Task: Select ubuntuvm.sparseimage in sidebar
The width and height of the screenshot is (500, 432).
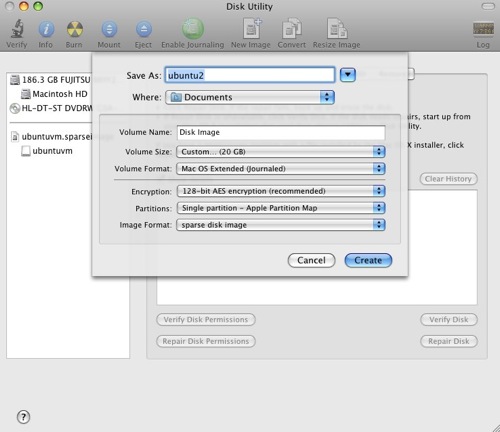Action: click(51, 137)
